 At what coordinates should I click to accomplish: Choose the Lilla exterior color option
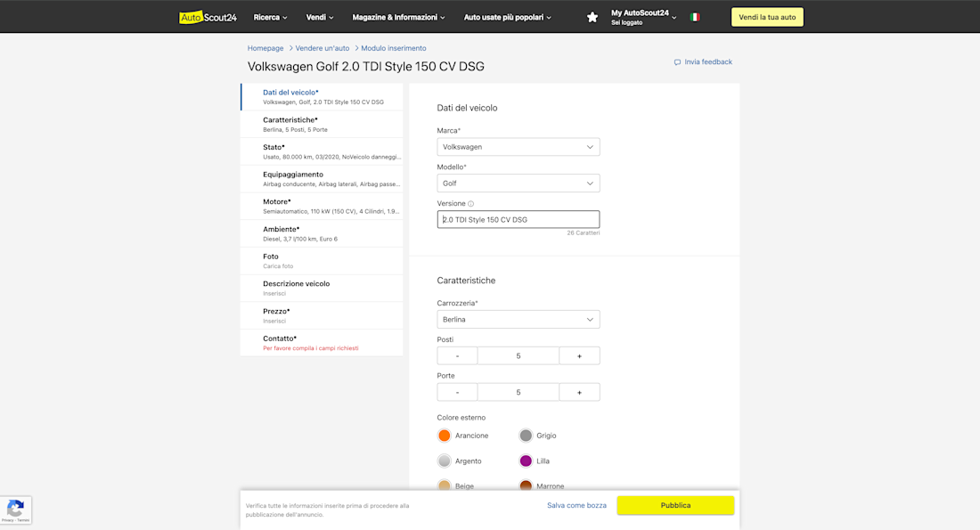526,461
